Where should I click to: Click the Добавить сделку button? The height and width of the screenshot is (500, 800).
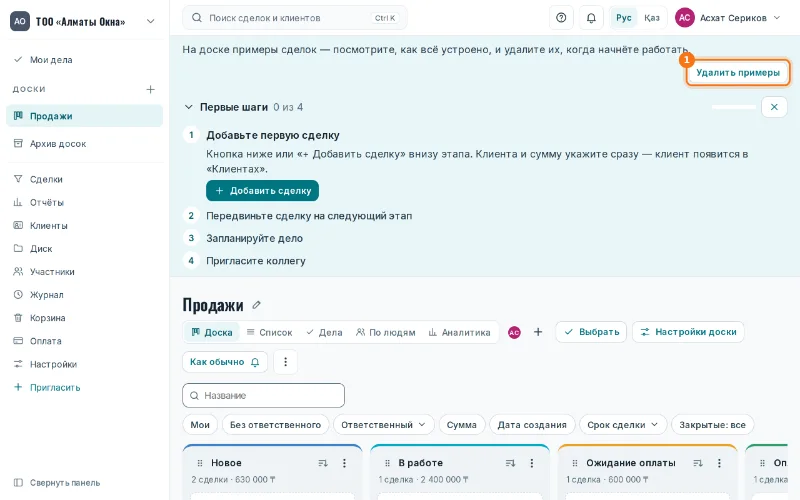coord(262,191)
